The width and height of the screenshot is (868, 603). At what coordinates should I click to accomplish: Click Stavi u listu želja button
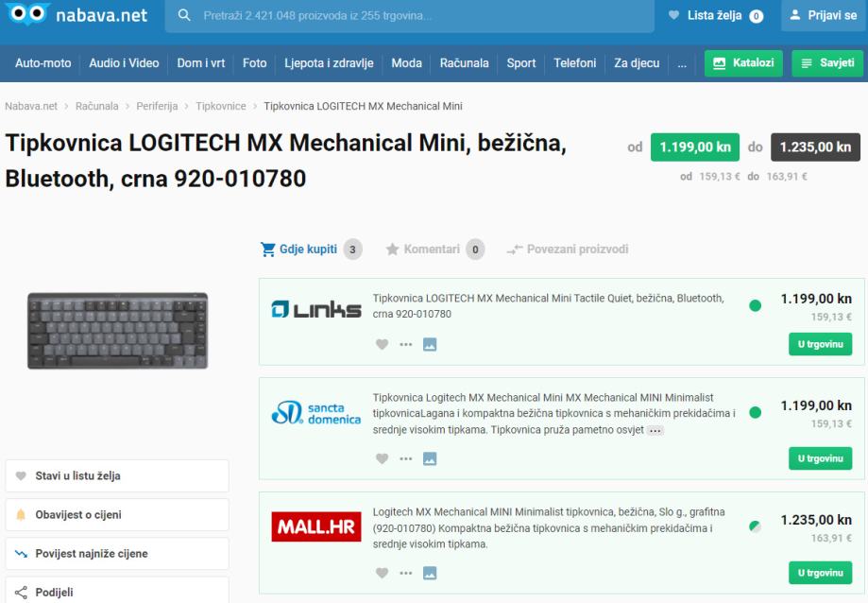(117, 476)
